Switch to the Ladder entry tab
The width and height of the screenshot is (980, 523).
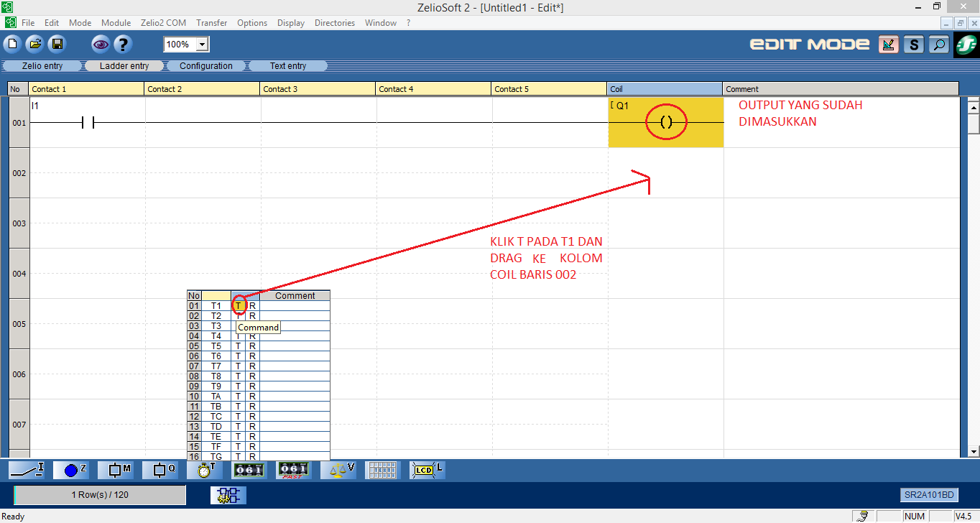(124, 65)
